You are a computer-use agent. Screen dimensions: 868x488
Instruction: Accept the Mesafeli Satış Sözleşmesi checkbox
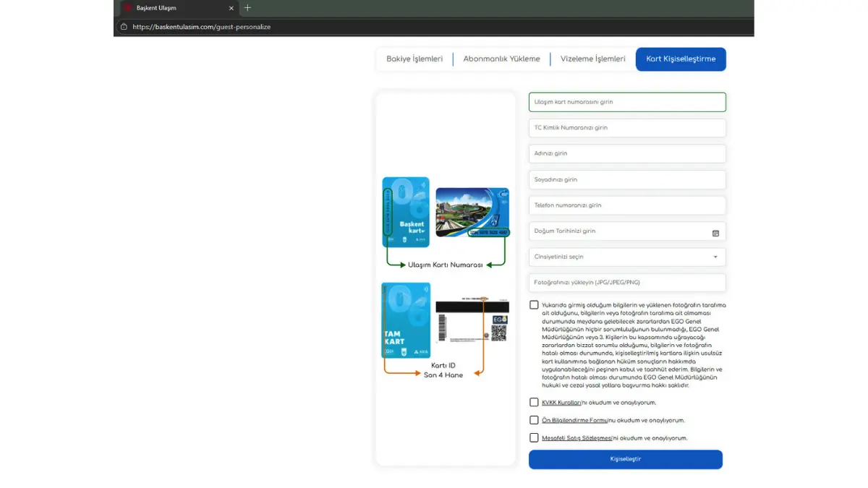[x=534, y=437]
